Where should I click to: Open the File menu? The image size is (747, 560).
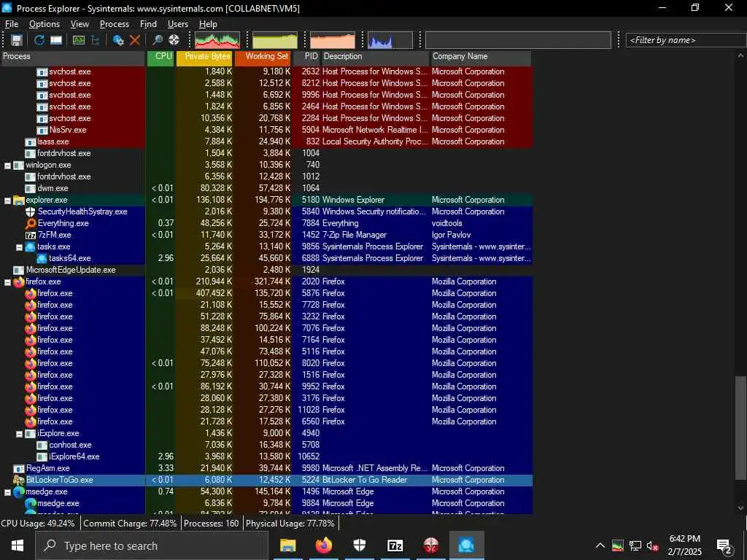[12, 24]
